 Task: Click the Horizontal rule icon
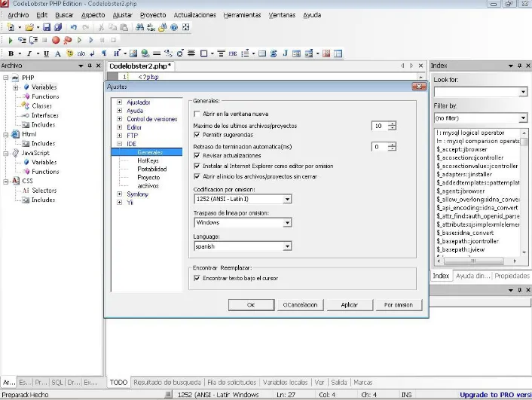click(157, 53)
